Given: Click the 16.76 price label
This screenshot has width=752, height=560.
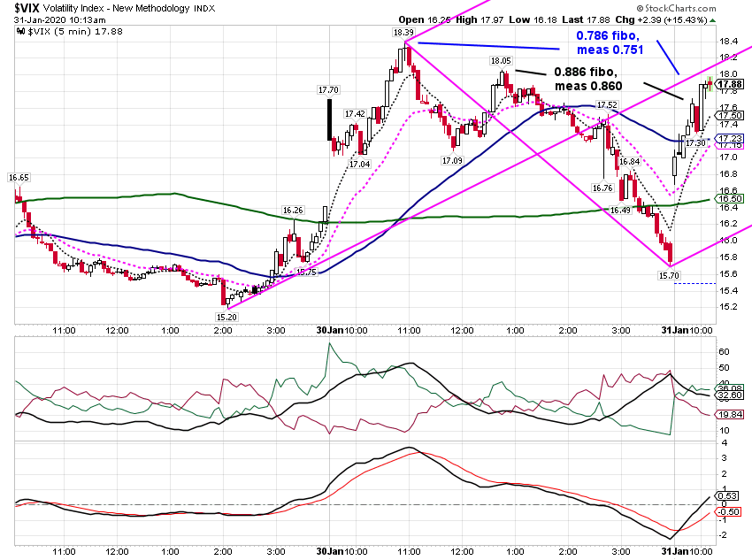Looking at the screenshot, I should pyautogui.click(x=602, y=188).
